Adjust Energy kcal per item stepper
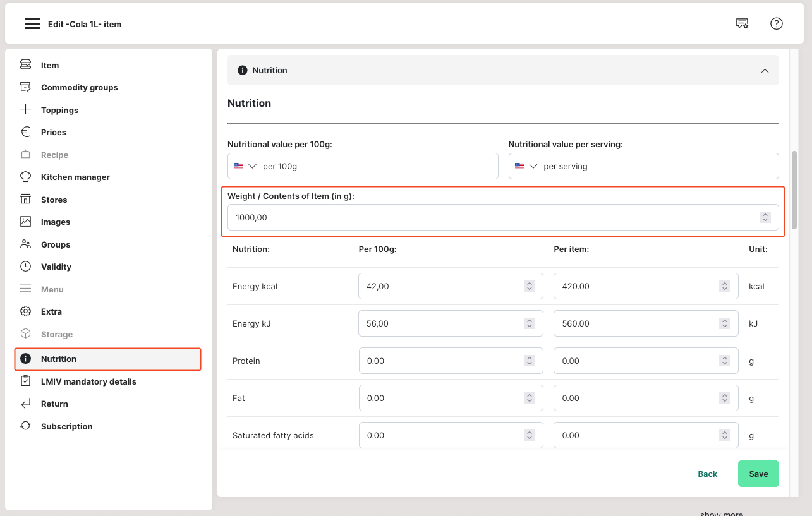Viewport: 812px width, 516px height. coord(725,286)
